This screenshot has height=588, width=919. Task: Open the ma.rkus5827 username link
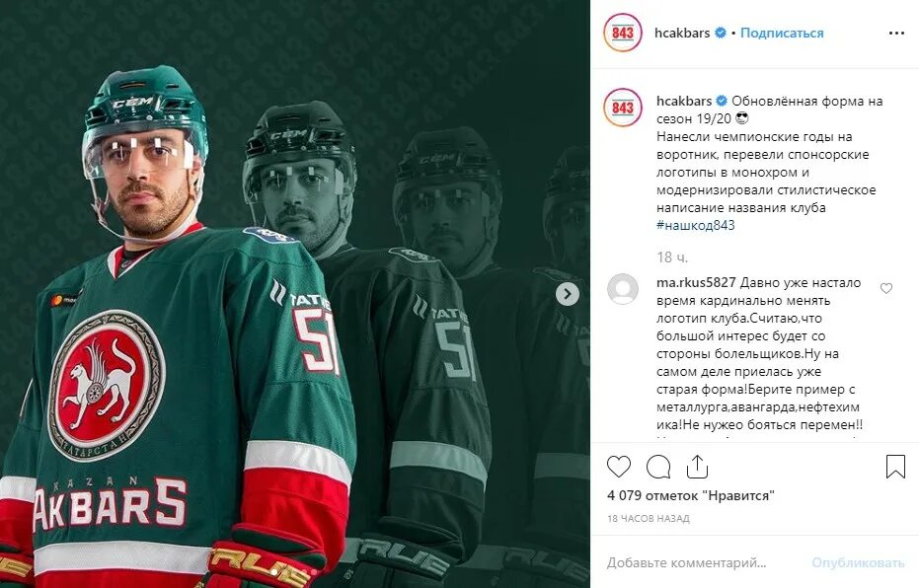coord(696,282)
